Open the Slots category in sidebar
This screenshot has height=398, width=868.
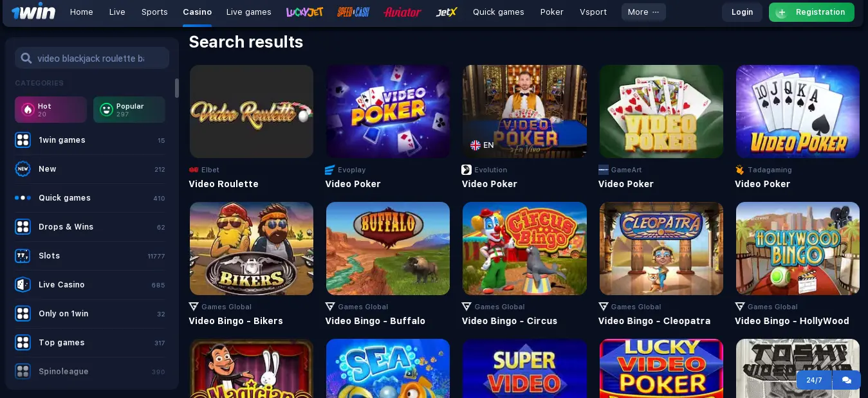click(x=90, y=256)
